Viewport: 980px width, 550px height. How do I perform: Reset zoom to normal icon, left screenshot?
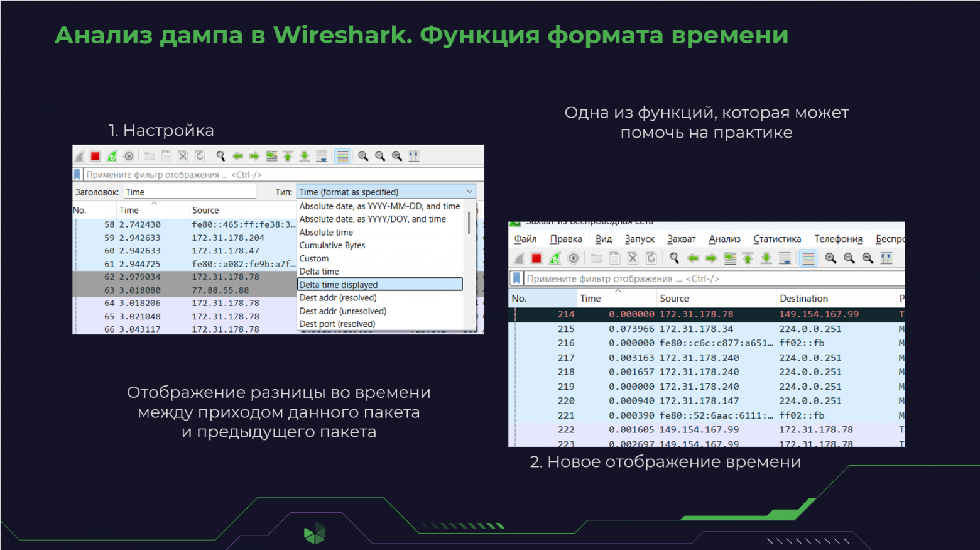[397, 157]
